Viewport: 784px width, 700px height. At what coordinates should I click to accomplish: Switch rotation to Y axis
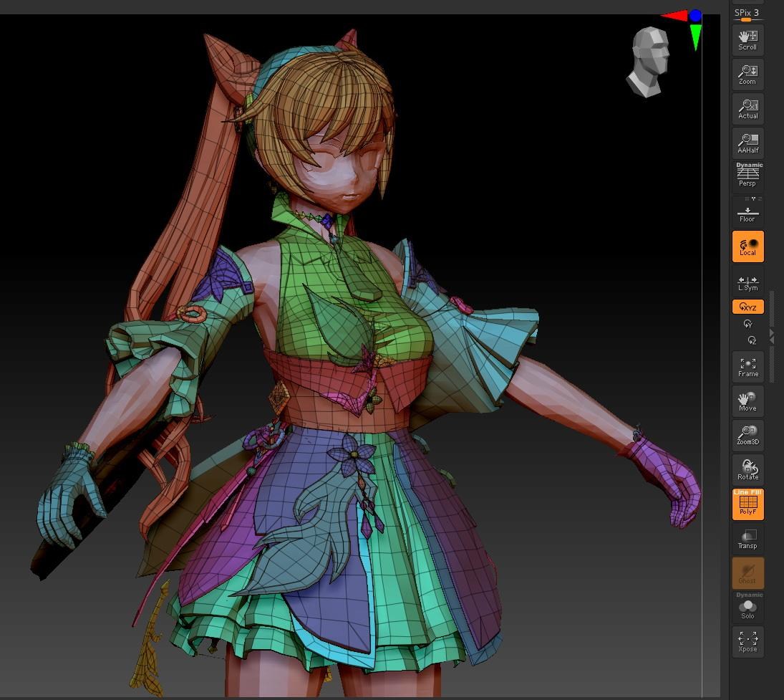[x=748, y=324]
